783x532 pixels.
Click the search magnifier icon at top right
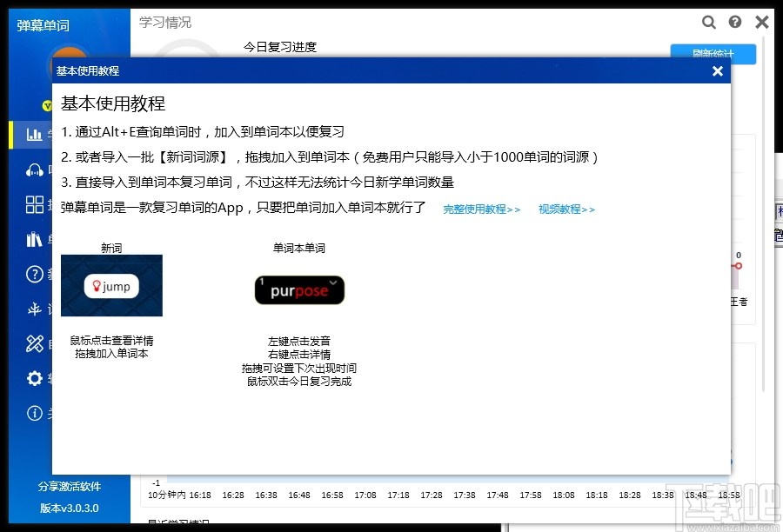(x=709, y=22)
